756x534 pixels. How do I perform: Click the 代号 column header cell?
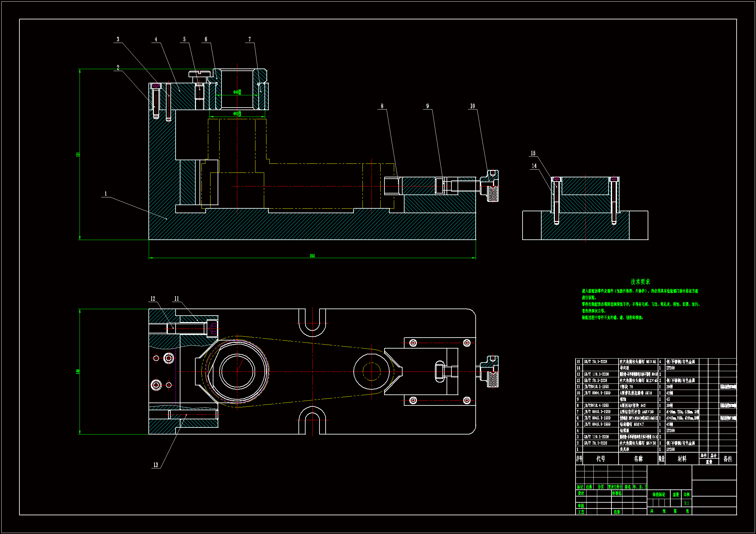tap(600, 459)
